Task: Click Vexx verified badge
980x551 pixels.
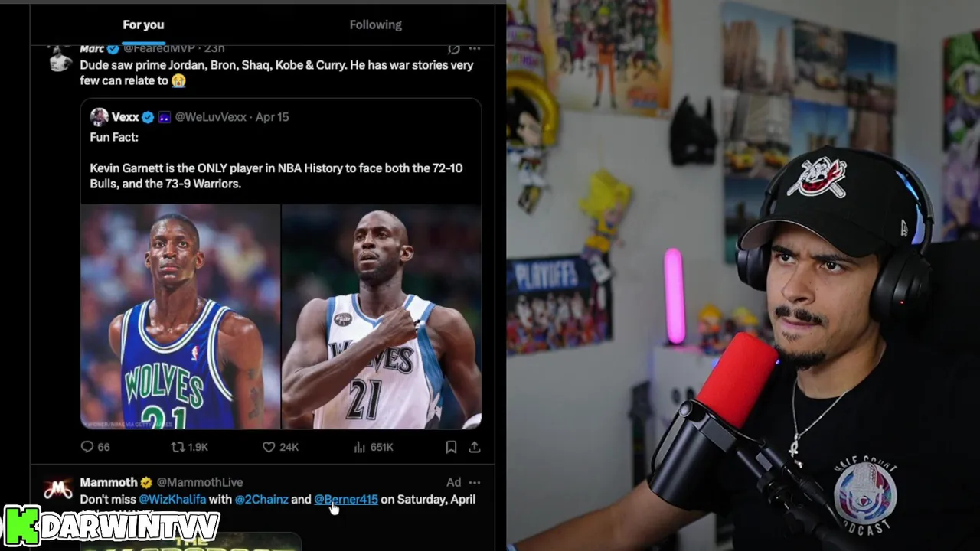Action: coord(148,117)
